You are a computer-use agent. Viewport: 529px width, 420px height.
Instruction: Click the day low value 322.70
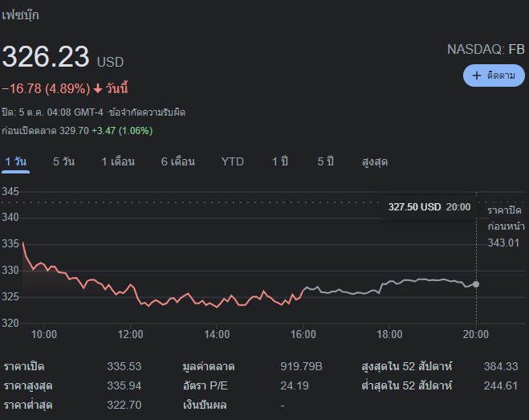click(x=124, y=405)
